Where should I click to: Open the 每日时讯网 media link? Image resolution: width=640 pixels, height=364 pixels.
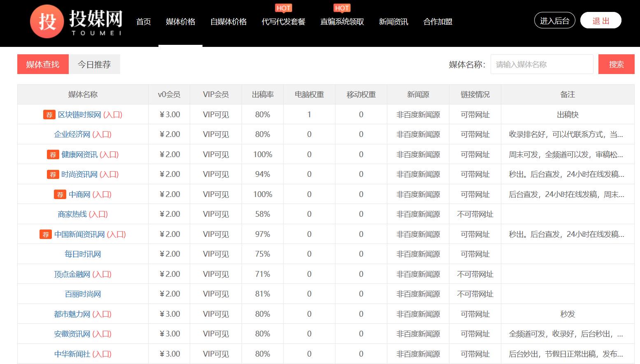coord(83,254)
